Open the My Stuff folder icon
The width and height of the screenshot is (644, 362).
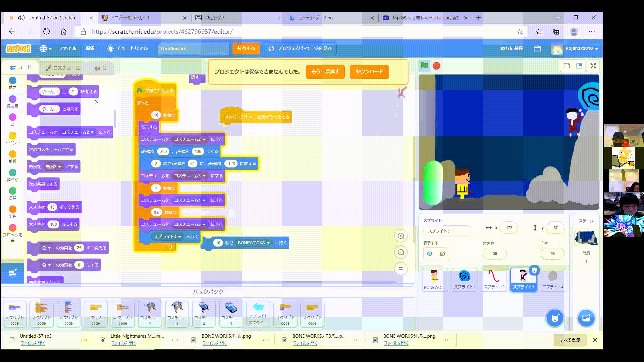pos(537,48)
